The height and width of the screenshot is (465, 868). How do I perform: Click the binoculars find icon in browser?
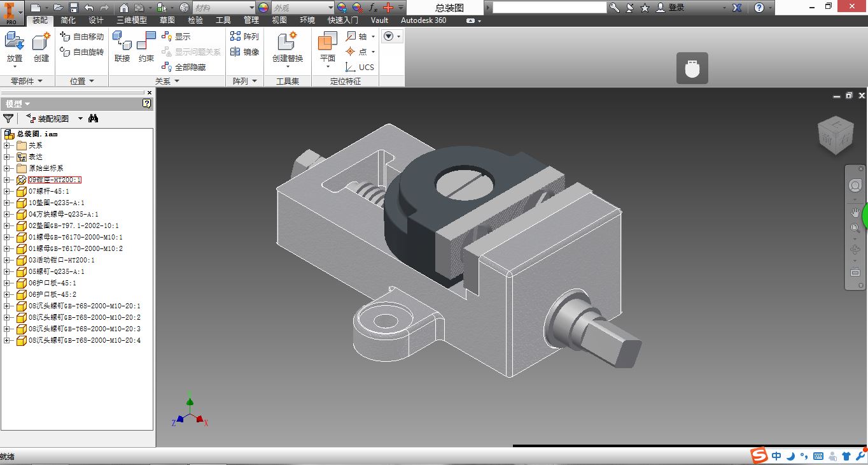pyautogui.click(x=94, y=118)
